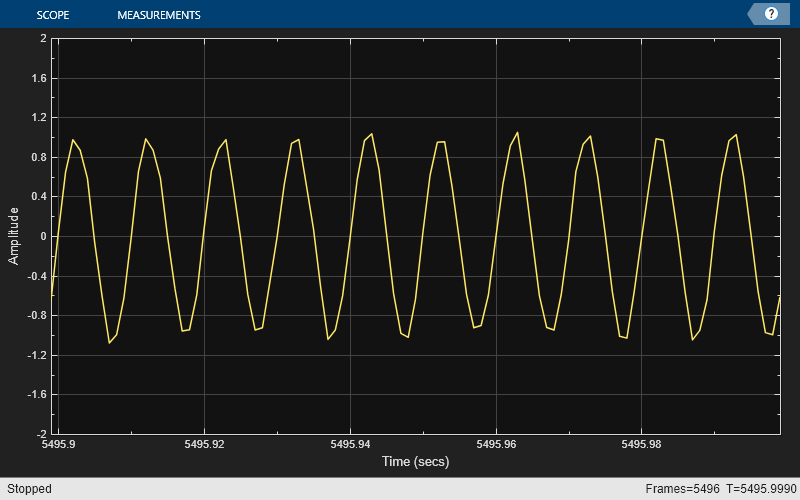800x500 pixels.
Task: Click the Frames=5496 status entry
Action: coord(682,489)
